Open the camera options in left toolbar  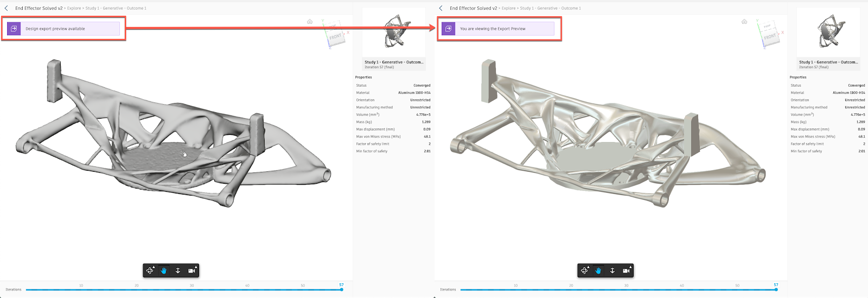[192, 270]
